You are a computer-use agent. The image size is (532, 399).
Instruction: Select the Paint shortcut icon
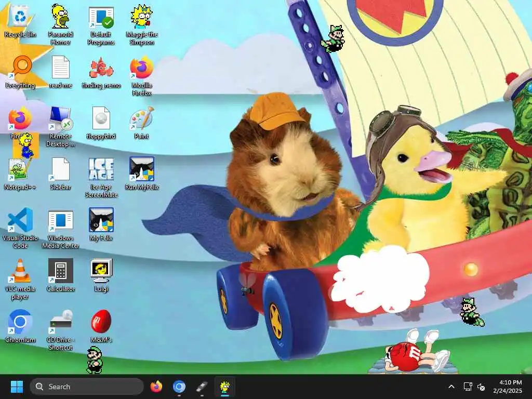[x=142, y=123]
